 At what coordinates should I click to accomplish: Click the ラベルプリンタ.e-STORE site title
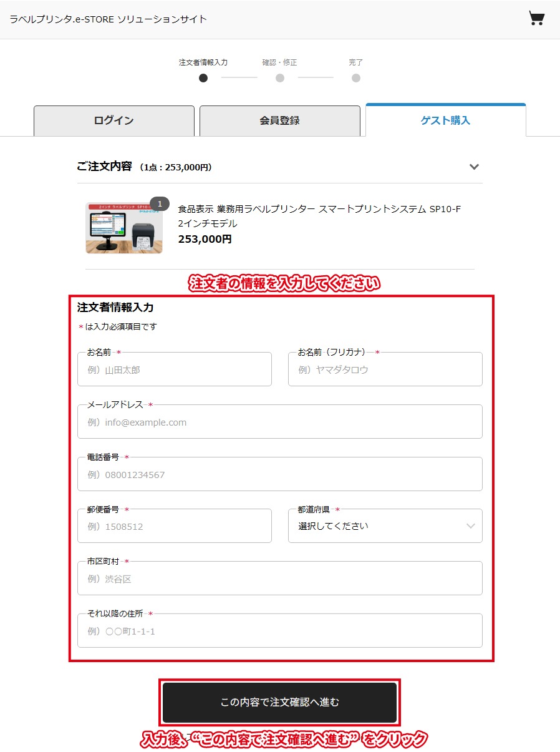(x=108, y=19)
